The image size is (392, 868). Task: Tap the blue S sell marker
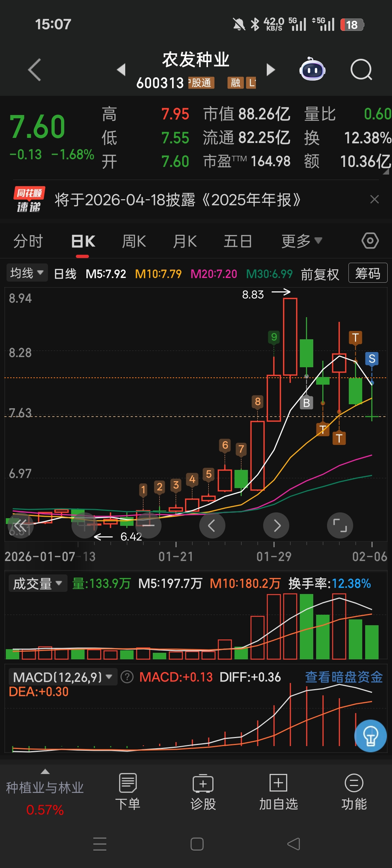point(372,359)
